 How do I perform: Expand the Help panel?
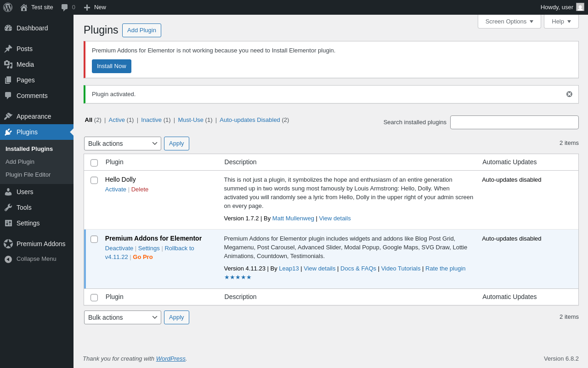tap(561, 21)
